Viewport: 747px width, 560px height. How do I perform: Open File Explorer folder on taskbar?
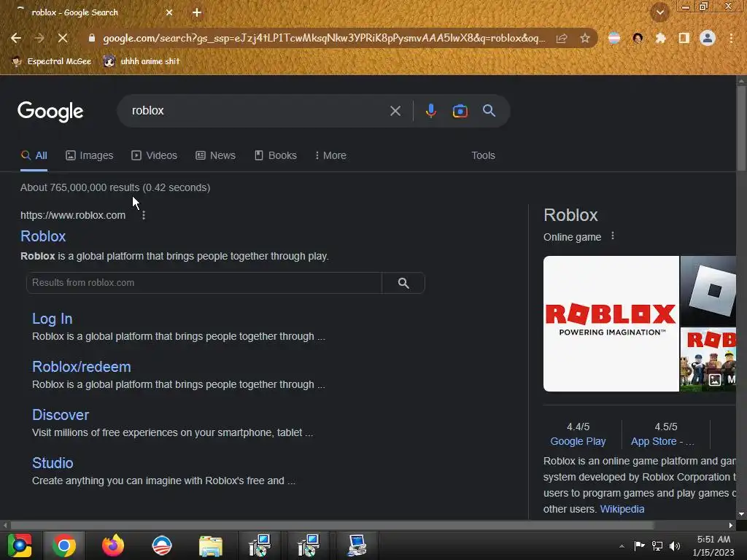211,545
